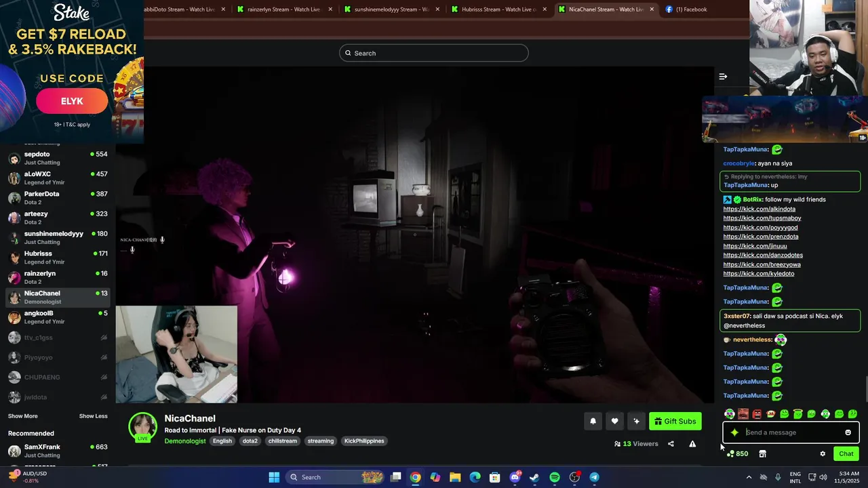
Task: Click the heart follow icon
Action: pos(614,421)
